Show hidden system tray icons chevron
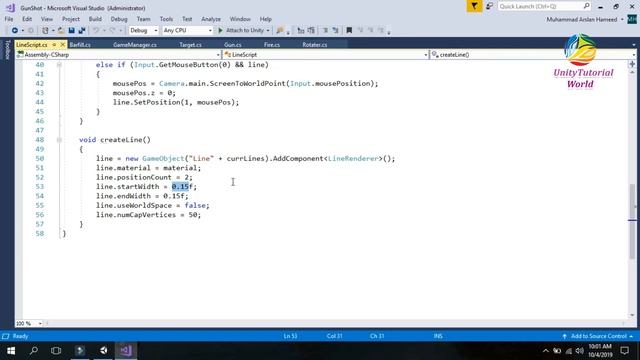The width and height of the screenshot is (640, 360). pos(546,351)
